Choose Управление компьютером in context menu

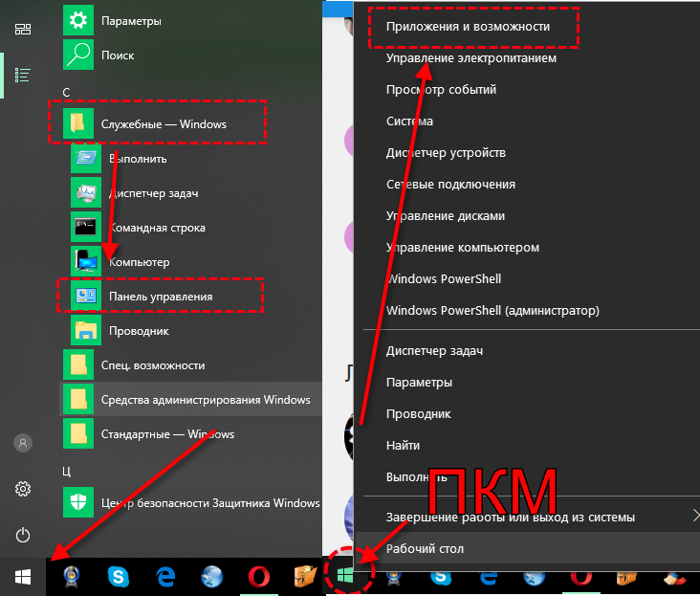click(x=463, y=248)
